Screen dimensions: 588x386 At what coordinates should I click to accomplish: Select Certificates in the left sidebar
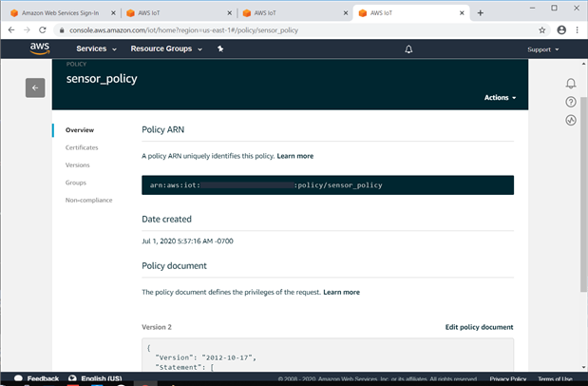pos(82,147)
